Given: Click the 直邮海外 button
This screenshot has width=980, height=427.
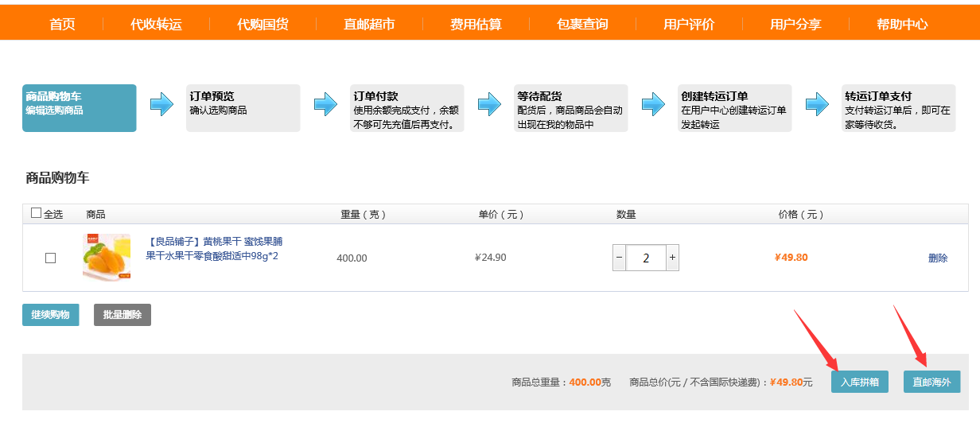Looking at the screenshot, I should click(x=931, y=382).
